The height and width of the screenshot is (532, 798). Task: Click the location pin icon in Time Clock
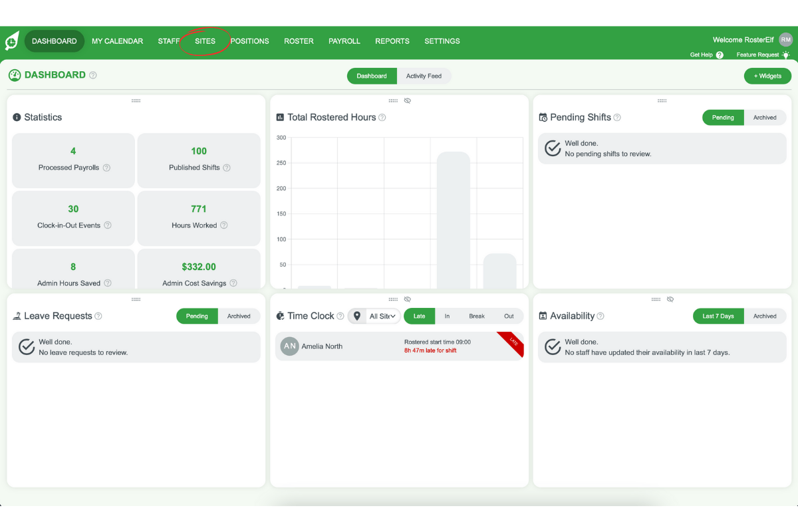pyautogui.click(x=357, y=316)
